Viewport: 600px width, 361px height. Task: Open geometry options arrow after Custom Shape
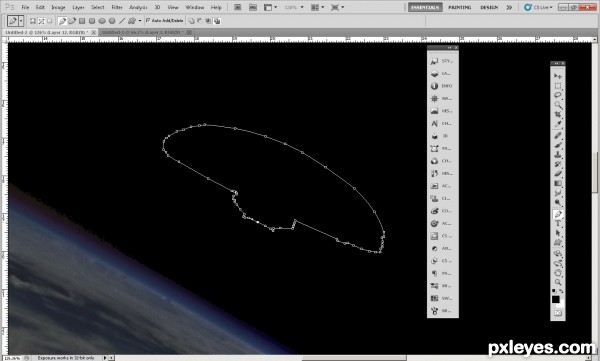140,21
